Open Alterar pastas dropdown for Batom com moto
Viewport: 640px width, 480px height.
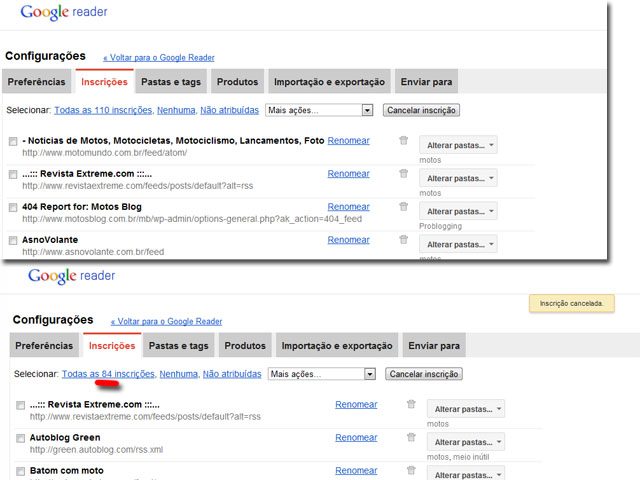(x=466, y=474)
